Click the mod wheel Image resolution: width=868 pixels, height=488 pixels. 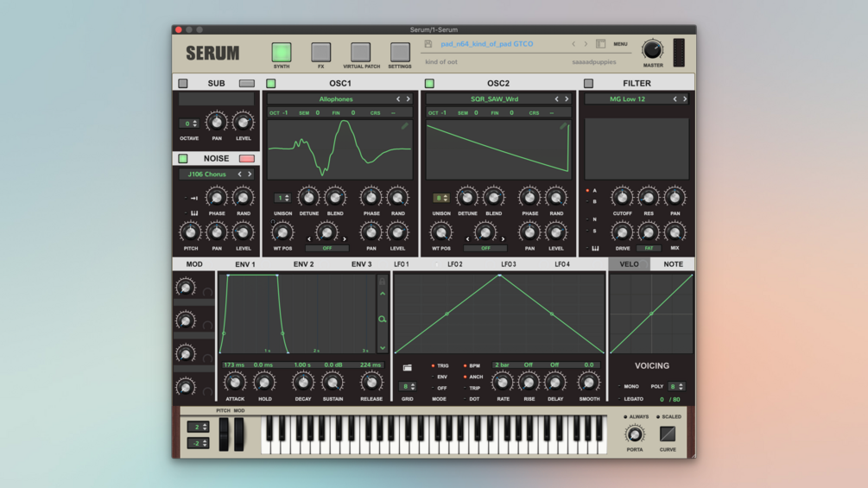coord(238,434)
